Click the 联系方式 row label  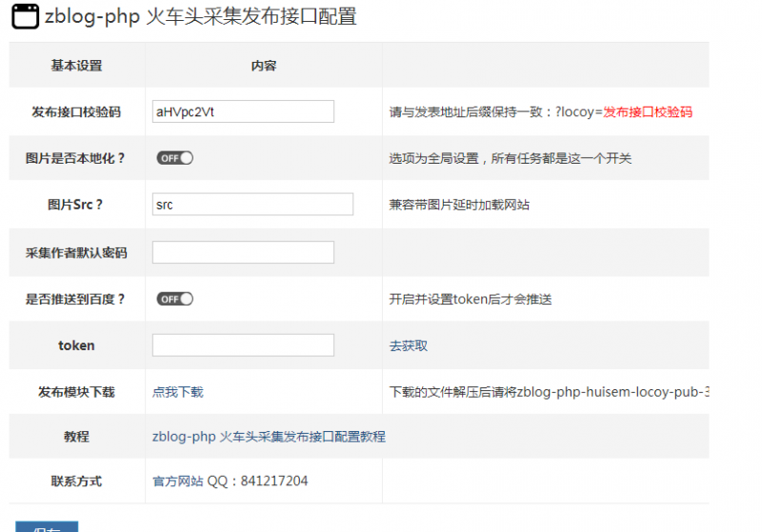tap(76, 481)
